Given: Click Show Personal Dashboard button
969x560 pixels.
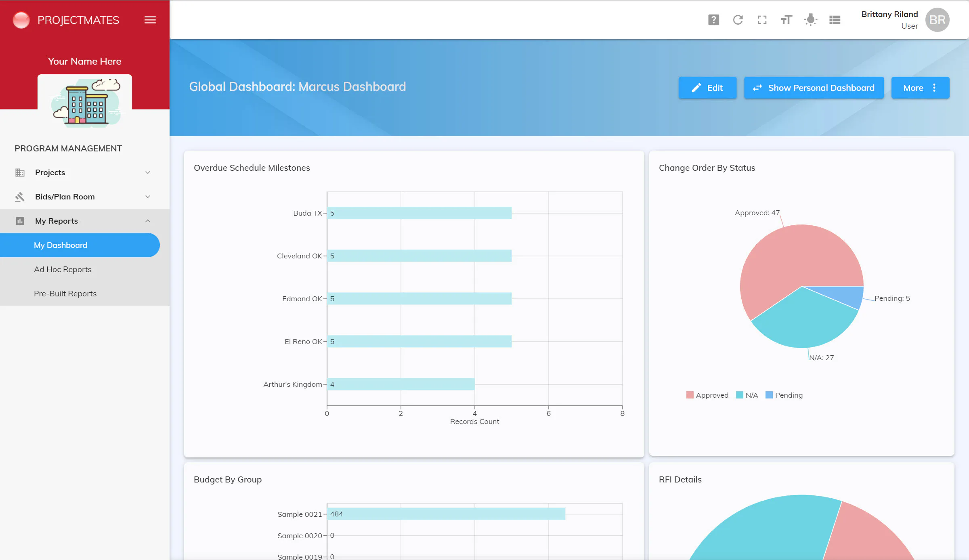Looking at the screenshot, I should tap(814, 88).
